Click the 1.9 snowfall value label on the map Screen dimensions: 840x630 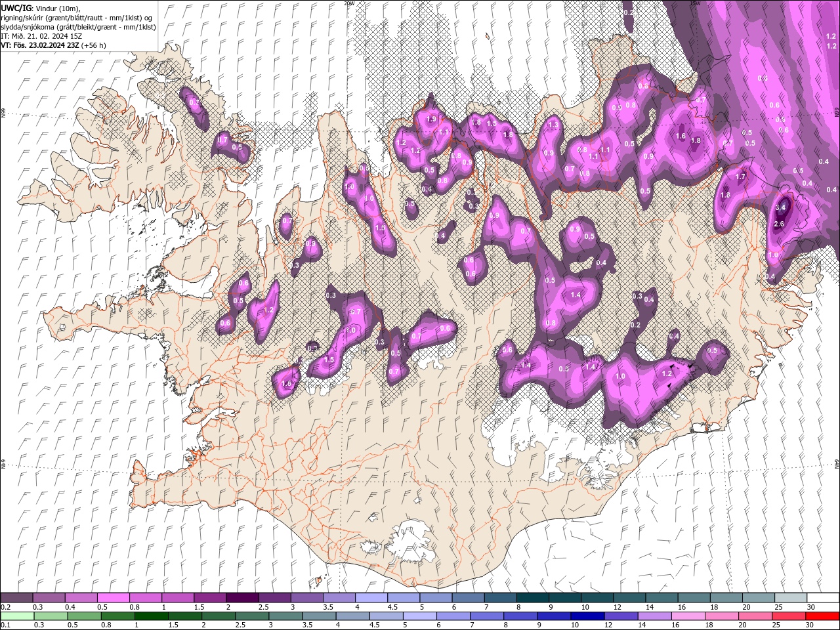tap(431, 119)
